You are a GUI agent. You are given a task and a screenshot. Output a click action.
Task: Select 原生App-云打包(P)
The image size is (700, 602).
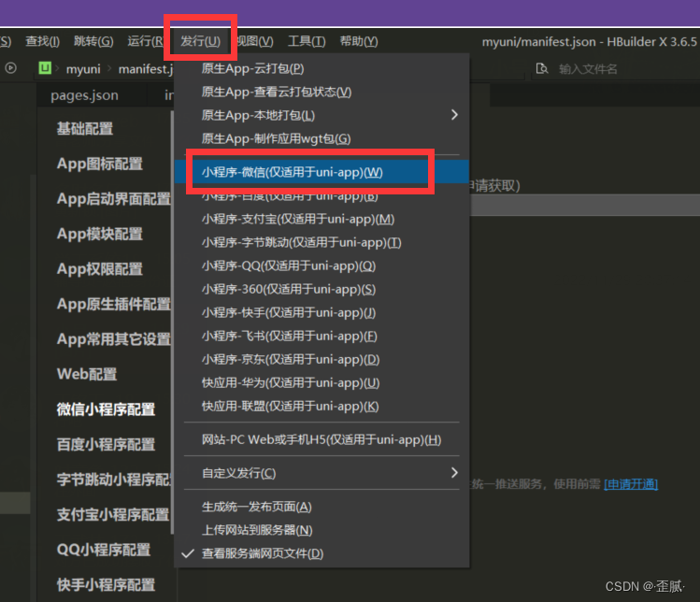[321, 69]
